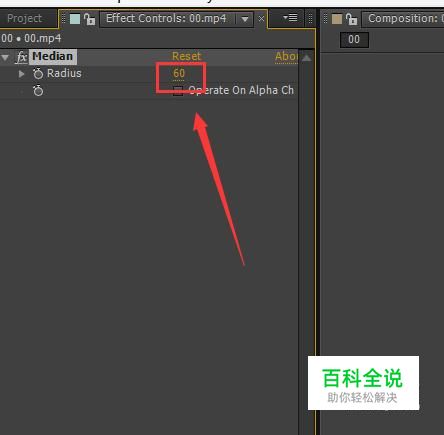
Task: Select the 00 composition name tab
Action: click(x=354, y=40)
